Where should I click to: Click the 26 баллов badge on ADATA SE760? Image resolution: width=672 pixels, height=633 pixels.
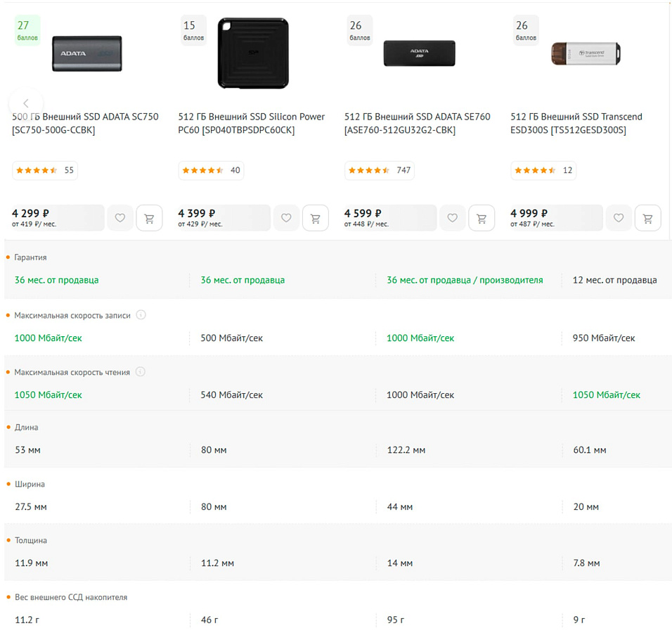(x=360, y=30)
